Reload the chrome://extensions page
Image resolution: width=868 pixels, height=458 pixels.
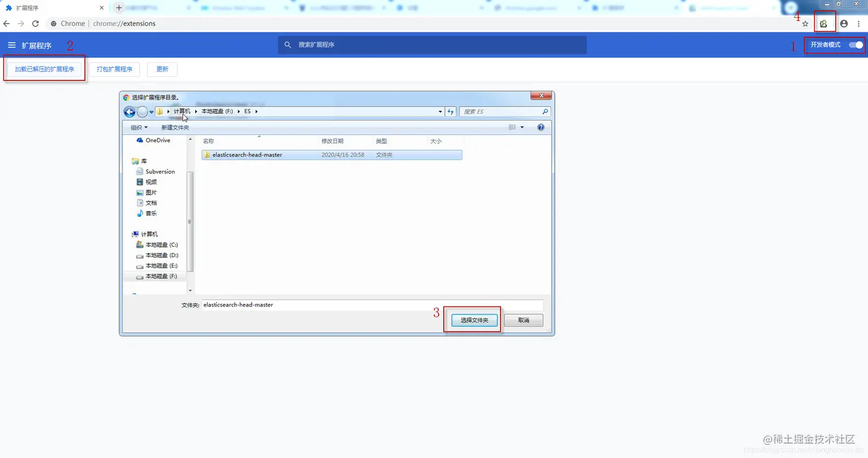pyautogui.click(x=36, y=24)
